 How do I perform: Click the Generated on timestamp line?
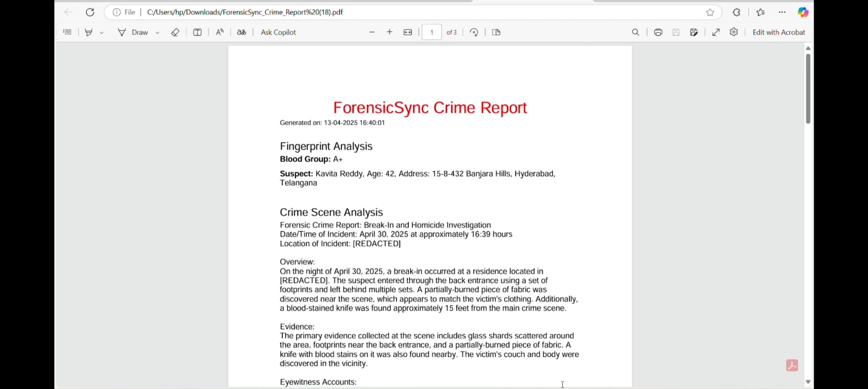pos(332,123)
